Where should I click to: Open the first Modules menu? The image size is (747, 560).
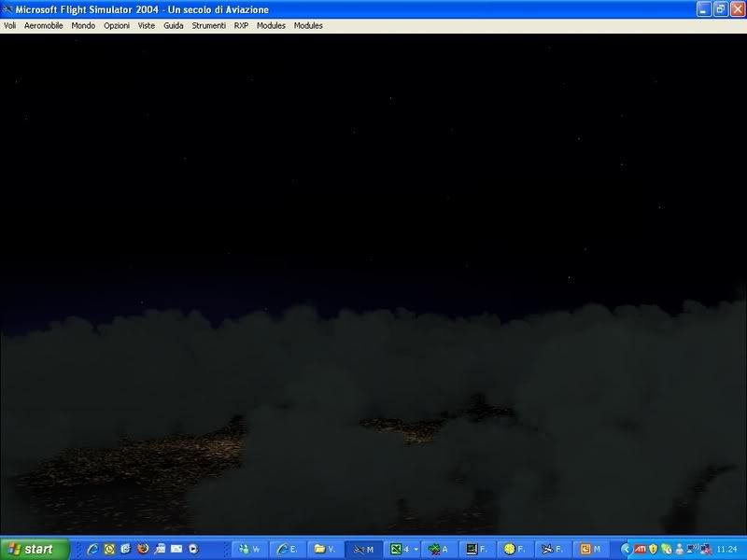point(271,26)
